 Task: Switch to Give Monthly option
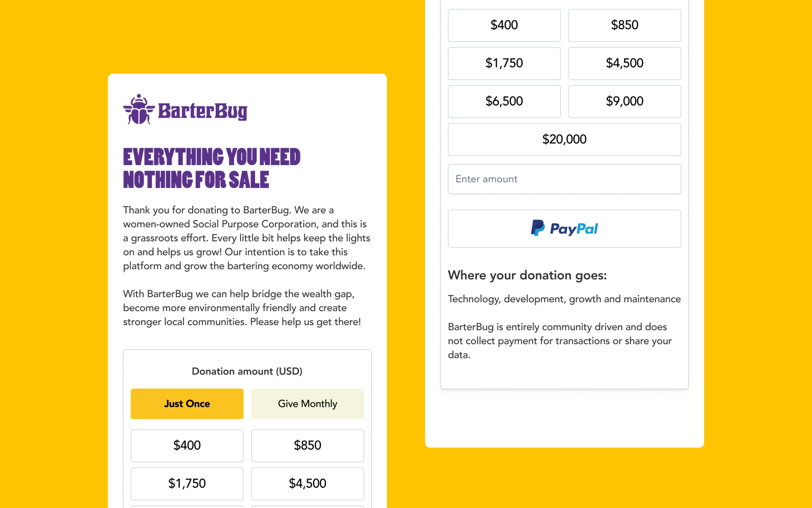[x=307, y=404]
